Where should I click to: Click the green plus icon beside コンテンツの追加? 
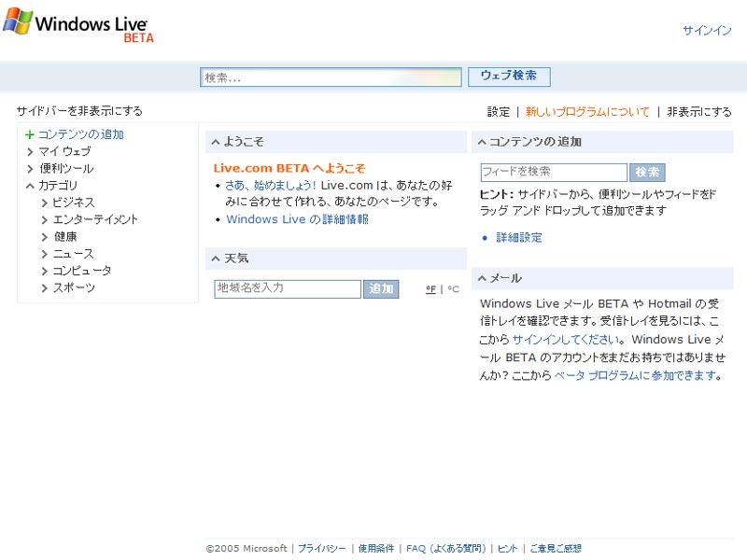click(x=30, y=134)
